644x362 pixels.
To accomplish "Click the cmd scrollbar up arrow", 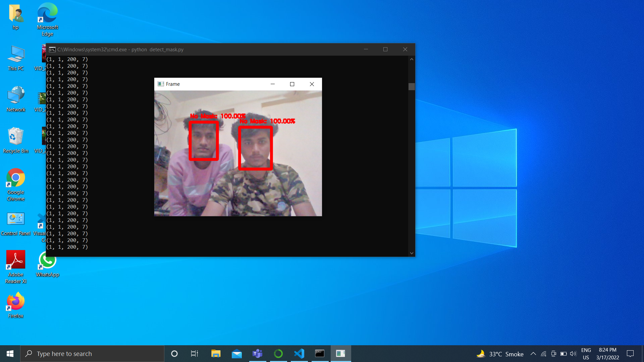I will pos(412,59).
